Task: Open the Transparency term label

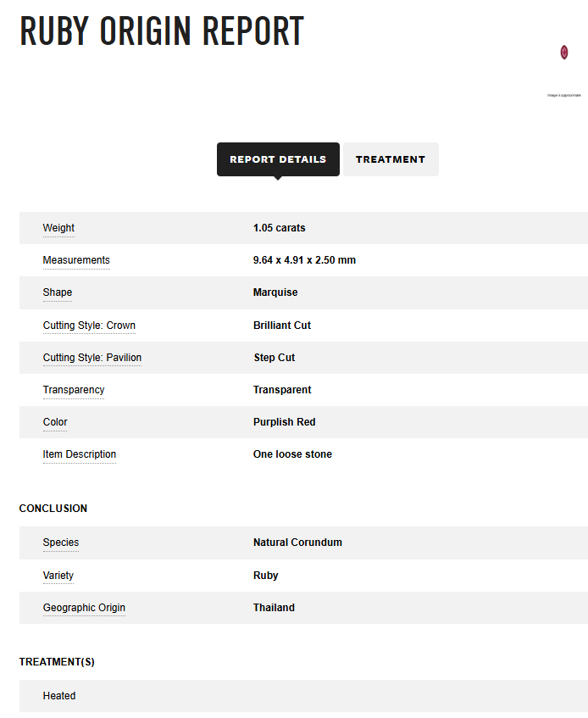Action: [74, 390]
